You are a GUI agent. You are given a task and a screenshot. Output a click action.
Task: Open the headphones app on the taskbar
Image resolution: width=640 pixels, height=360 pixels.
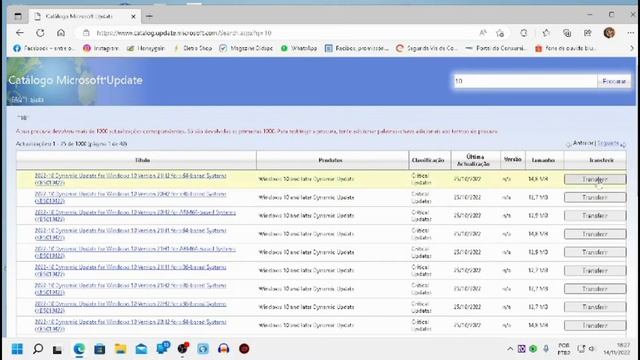(223, 349)
